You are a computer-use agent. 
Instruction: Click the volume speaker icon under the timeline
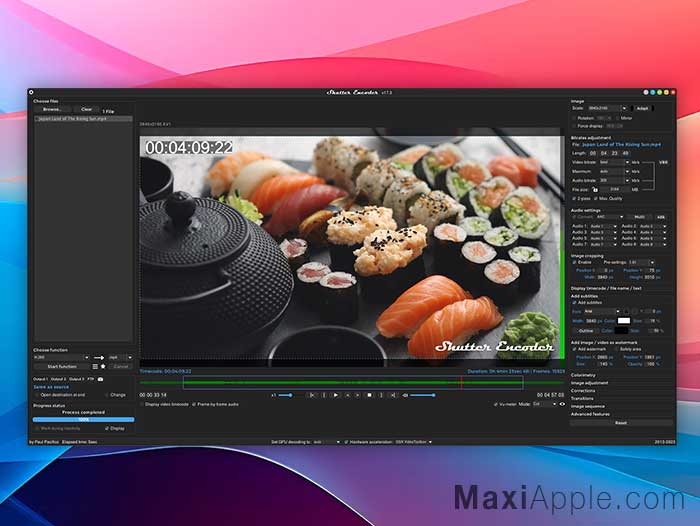(405, 395)
